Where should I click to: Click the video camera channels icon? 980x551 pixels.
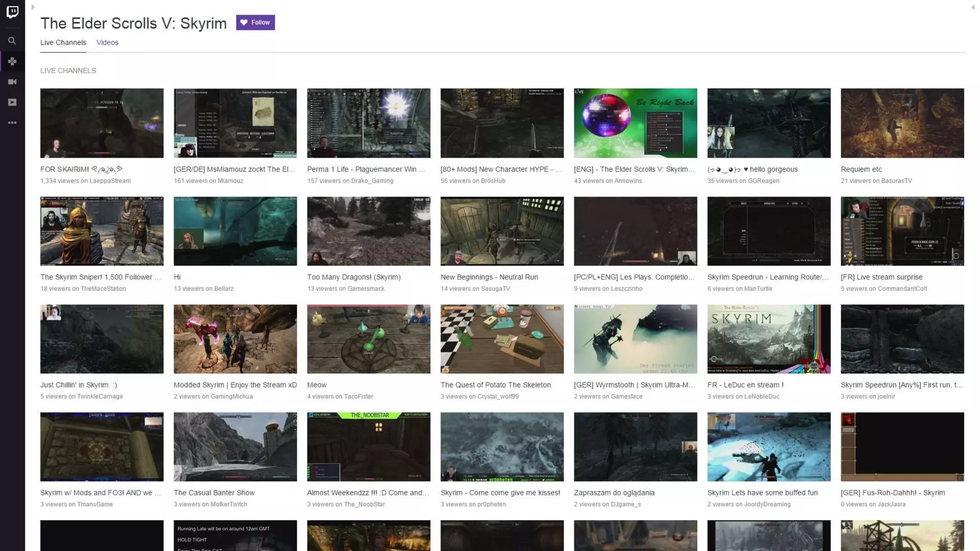12,82
